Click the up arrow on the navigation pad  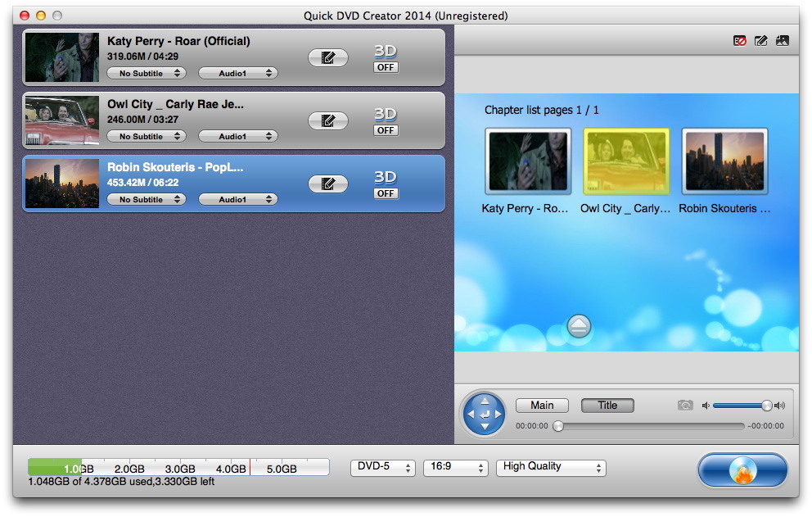coord(485,401)
